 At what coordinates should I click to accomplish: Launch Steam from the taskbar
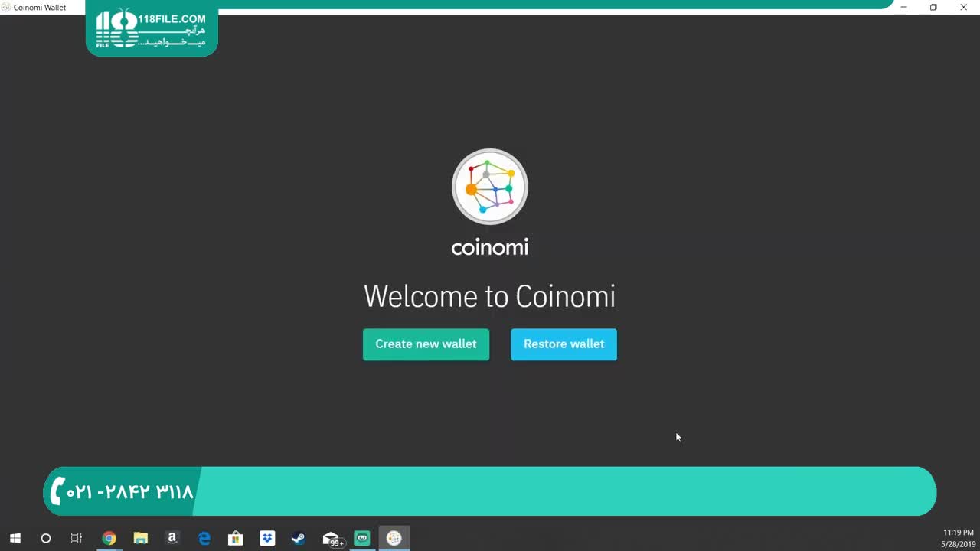(299, 538)
